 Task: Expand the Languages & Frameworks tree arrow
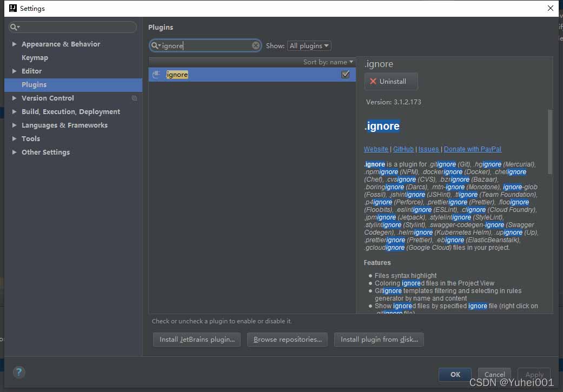(x=15, y=125)
